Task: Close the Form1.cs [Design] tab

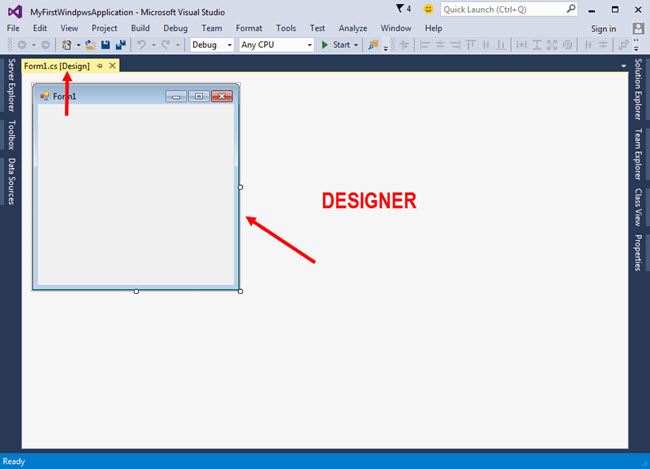Action: [112, 66]
